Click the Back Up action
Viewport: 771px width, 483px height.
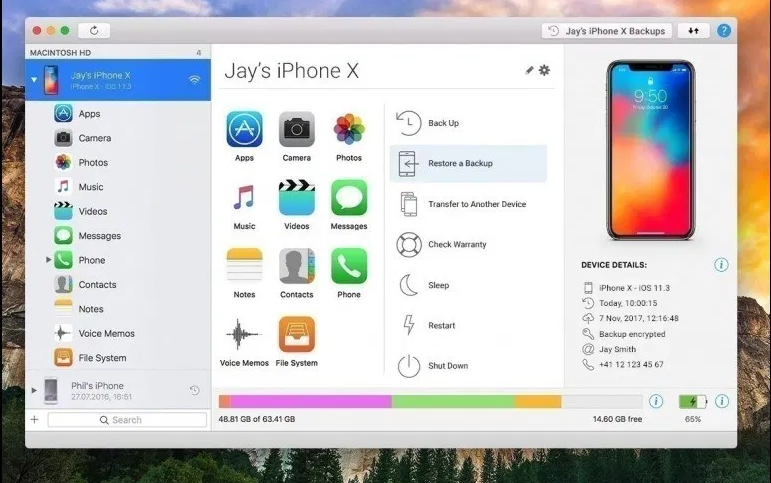point(443,123)
